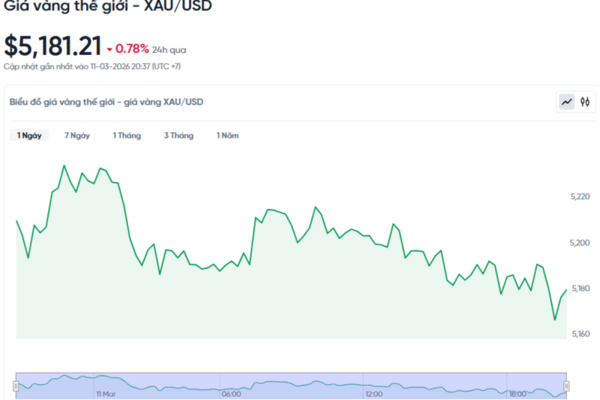Image resolution: width=600 pixels, height=400 pixels.
Task: Switch to the line chart view icon
Action: pyautogui.click(x=567, y=101)
